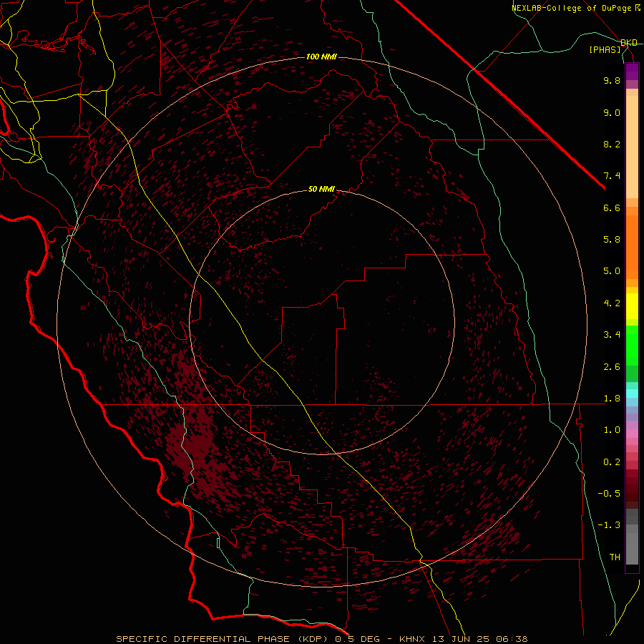The image size is (644, 644).
Task: Click the BKD label above the color scale
Action: [x=629, y=43]
